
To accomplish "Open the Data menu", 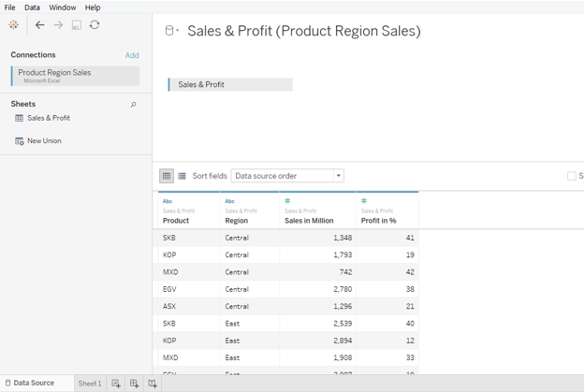I will [32, 7].
